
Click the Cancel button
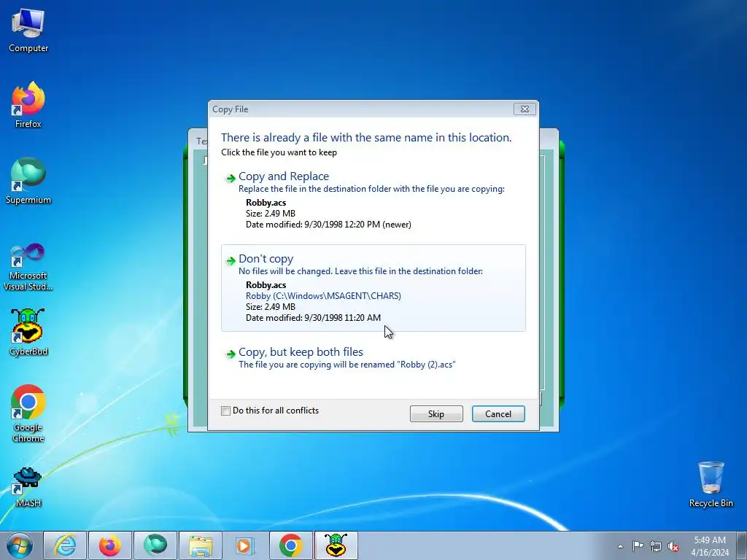click(498, 414)
